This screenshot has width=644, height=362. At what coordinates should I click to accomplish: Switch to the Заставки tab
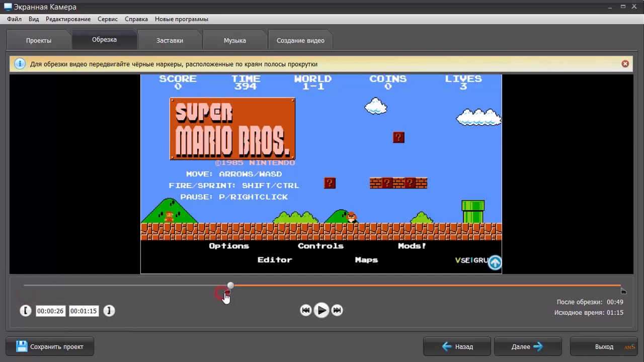[x=170, y=40]
